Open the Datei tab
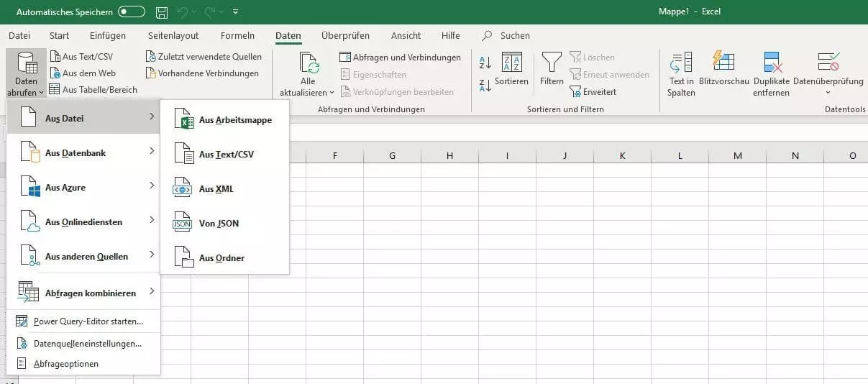This screenshot has height=384, width=868. 19,35
